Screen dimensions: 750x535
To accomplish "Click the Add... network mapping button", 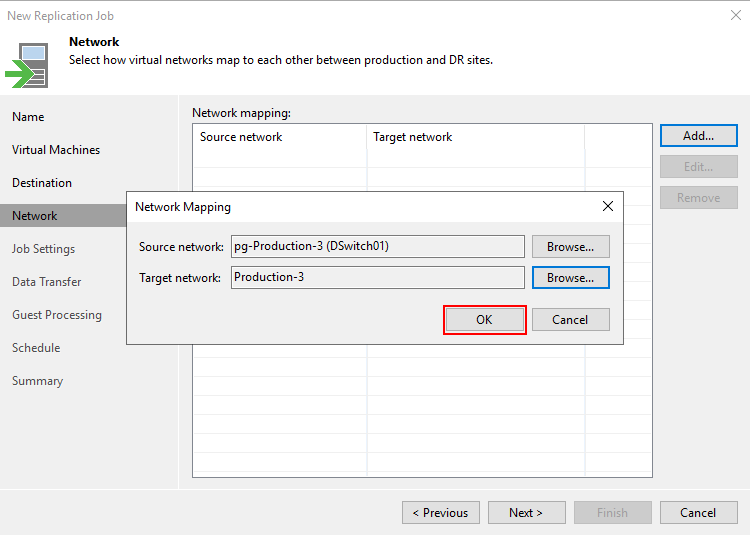I will pos(698,136).
